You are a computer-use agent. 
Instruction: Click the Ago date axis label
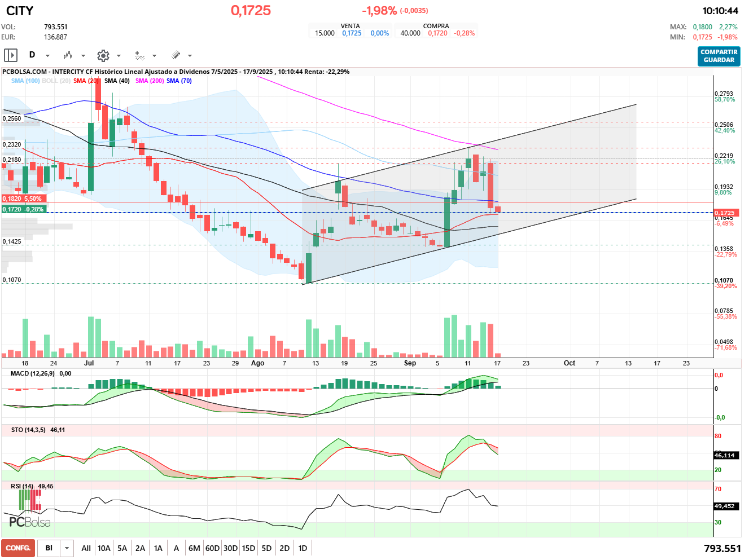click(x=257, y=363)
